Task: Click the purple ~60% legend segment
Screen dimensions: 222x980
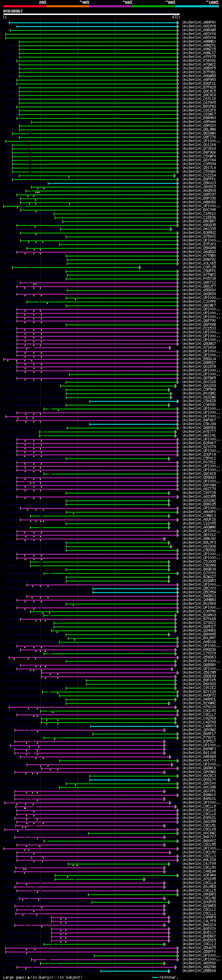Action: pyautogui.click(x=111, y=6)
